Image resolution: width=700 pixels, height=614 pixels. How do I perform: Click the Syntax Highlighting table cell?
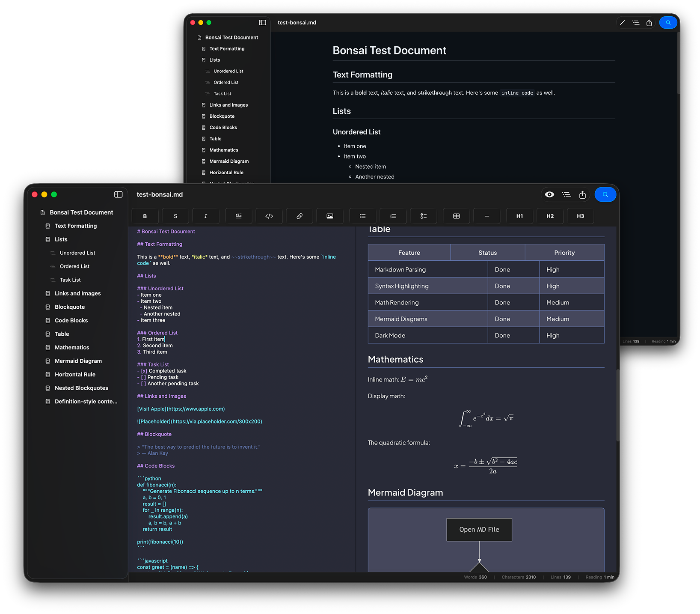(x=428, y=286)
